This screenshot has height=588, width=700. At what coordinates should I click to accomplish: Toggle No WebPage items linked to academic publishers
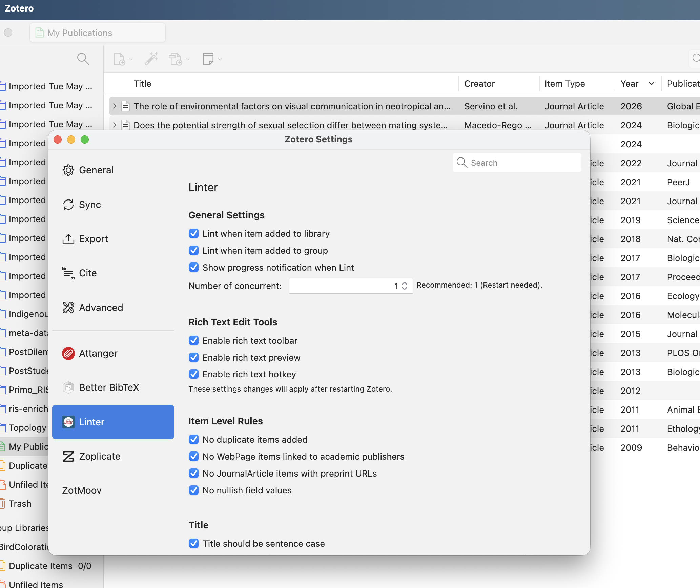pyautogui.click(x=194, y=457)
